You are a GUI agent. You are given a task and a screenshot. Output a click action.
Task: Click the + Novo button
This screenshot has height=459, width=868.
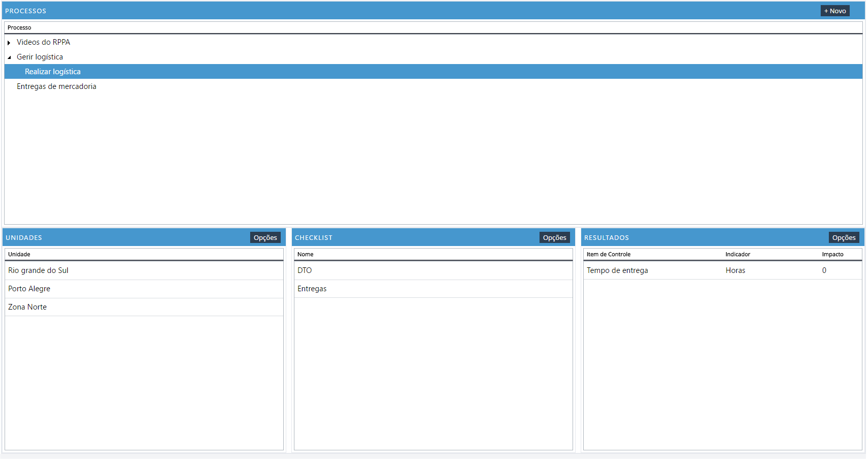pos(835,11)
